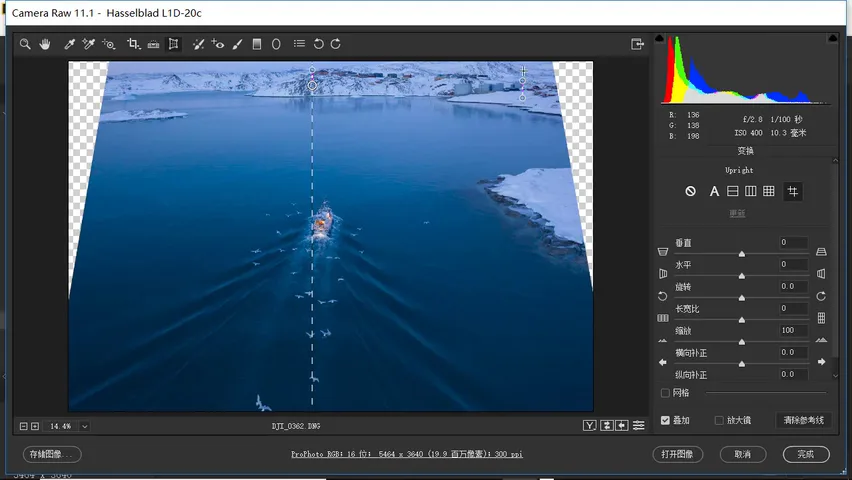Image resolution: width=852 pixels, height=480 pixels.
Task: Open preview preferences sliders icon
Action: (639, 426)
